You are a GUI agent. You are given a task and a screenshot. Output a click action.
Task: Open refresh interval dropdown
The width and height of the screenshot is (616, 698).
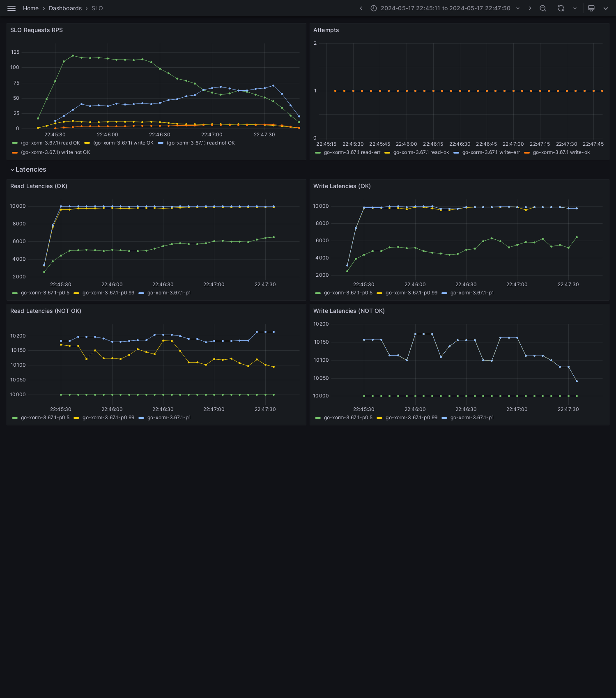pyautogui.click(x=575, y=8)
